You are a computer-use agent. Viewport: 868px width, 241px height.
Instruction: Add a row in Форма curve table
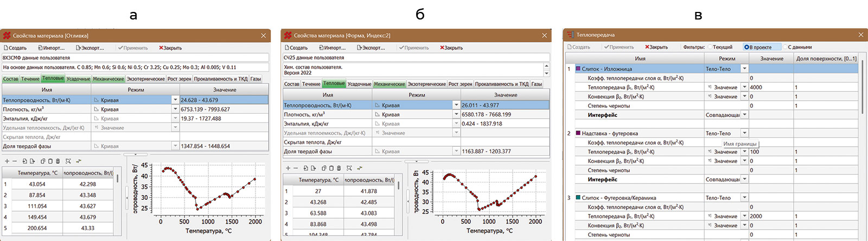(x=288, y=168)
